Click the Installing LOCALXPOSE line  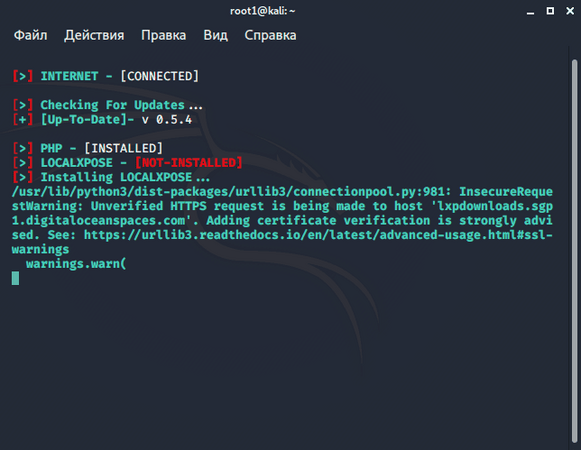(111, 177)
